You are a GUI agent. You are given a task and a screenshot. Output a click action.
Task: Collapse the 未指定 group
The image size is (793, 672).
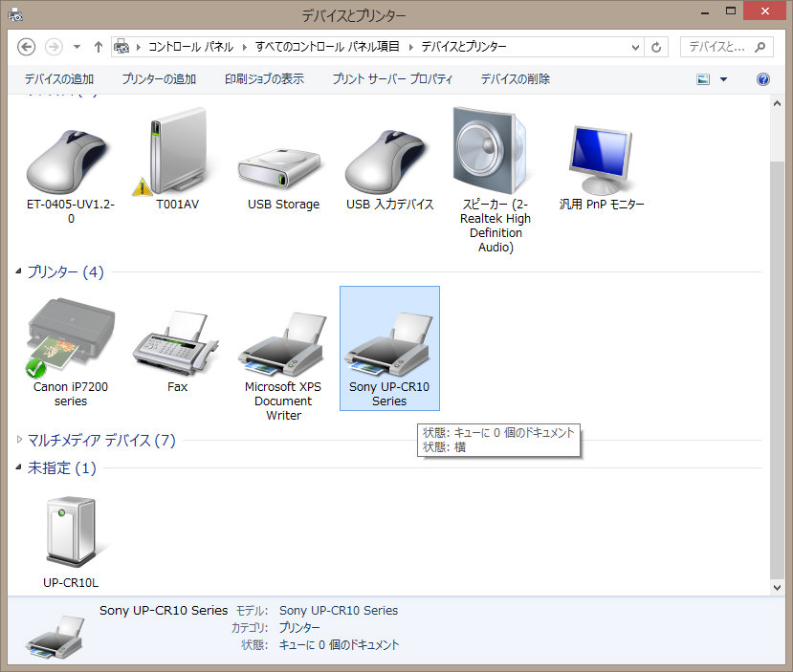21,468
